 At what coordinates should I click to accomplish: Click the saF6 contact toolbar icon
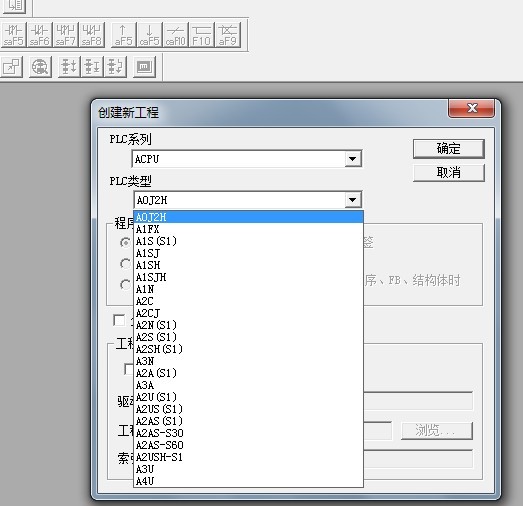(40, 35)
